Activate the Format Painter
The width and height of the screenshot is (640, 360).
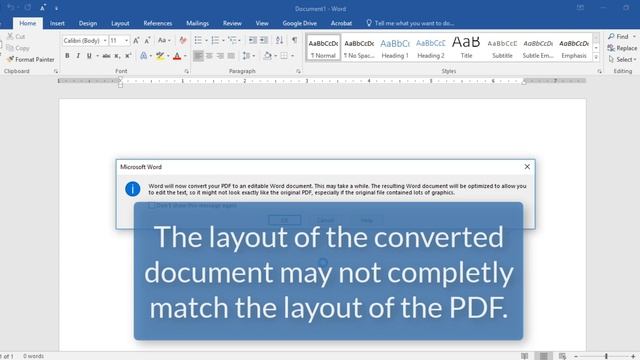point(31,60)
